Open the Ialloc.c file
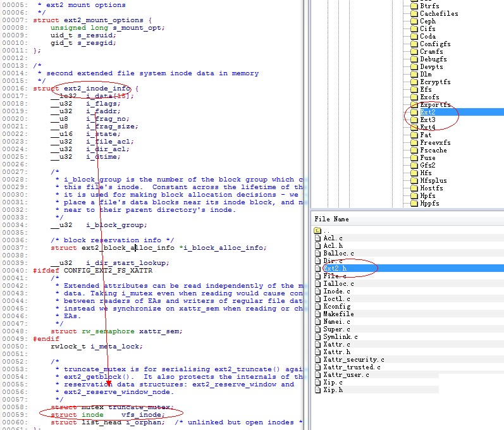504x430 pixels. pos(338,283)
